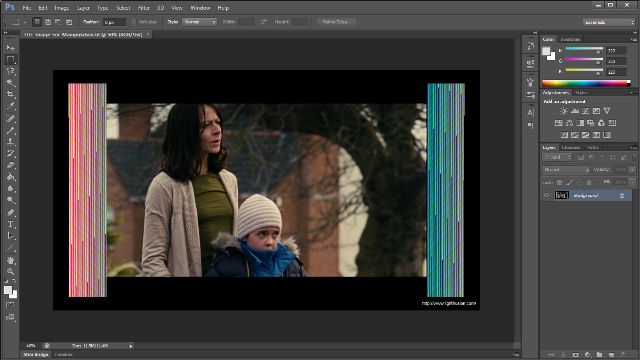Open the Mini Bridge panel tab
The width and height of the screenshot is (640, 360).
click(36, 355)
